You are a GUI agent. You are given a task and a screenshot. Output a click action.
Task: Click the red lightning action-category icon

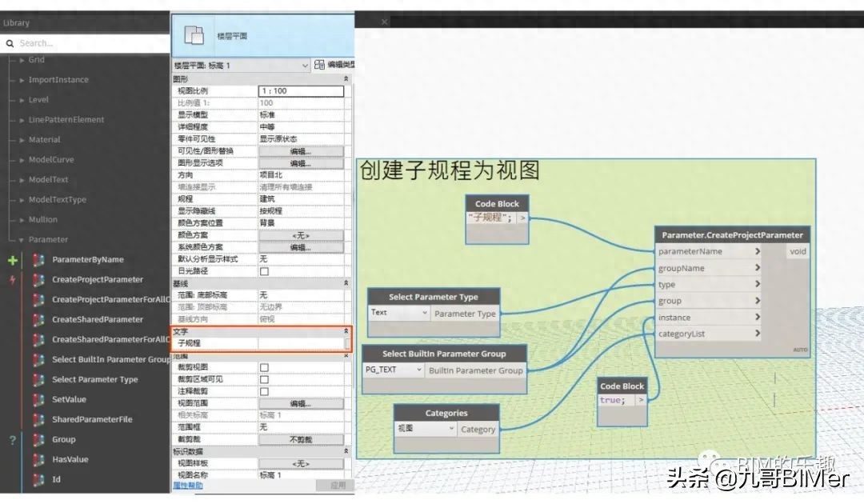point(13,280)
